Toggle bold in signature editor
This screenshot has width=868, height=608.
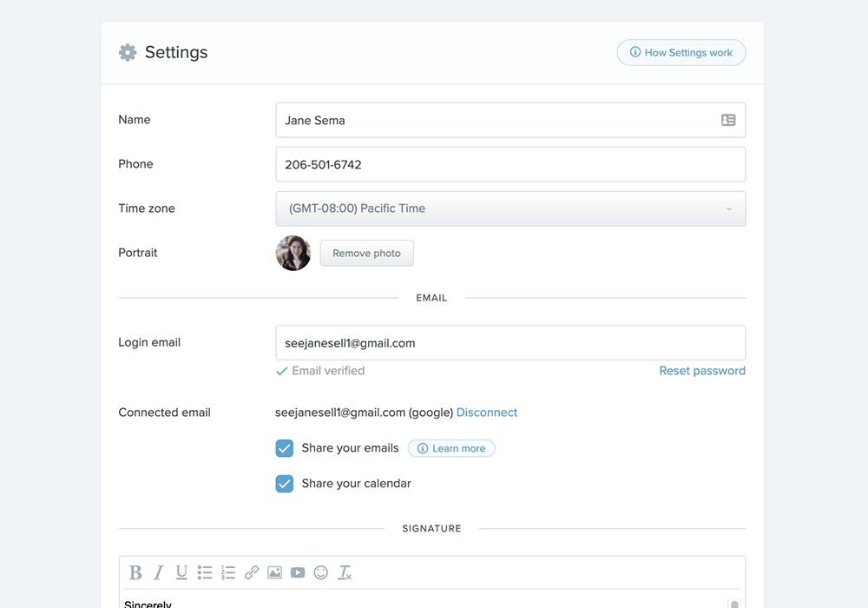(x=135, y=572)
